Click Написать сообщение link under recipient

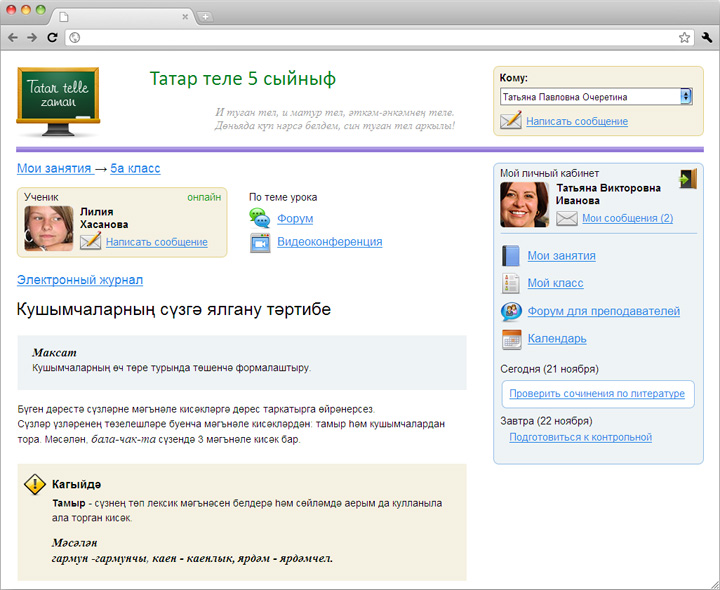coord(577,121)
